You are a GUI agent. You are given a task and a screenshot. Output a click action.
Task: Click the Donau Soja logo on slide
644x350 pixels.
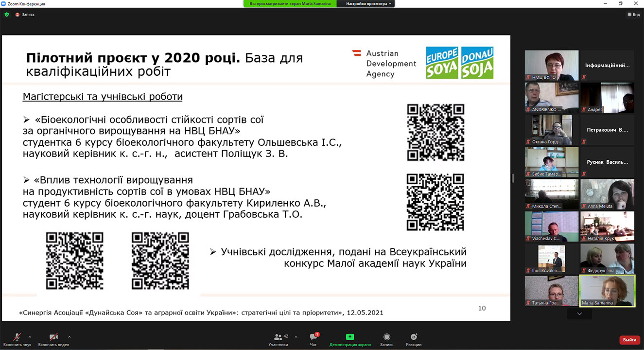477,63
